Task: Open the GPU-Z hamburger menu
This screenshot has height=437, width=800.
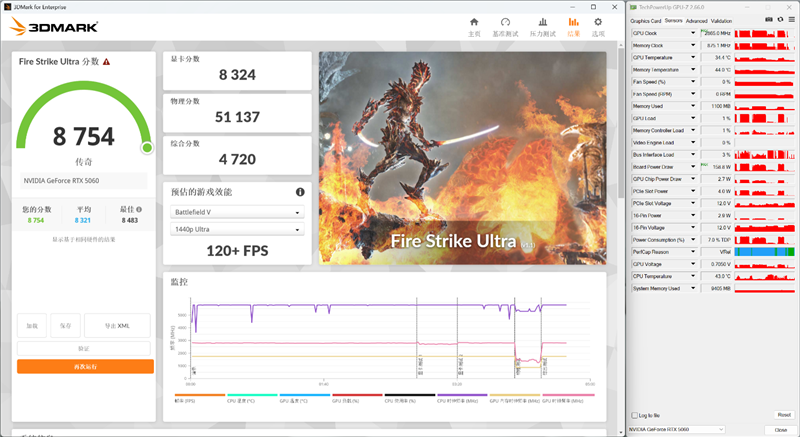Action: (791, 19)
